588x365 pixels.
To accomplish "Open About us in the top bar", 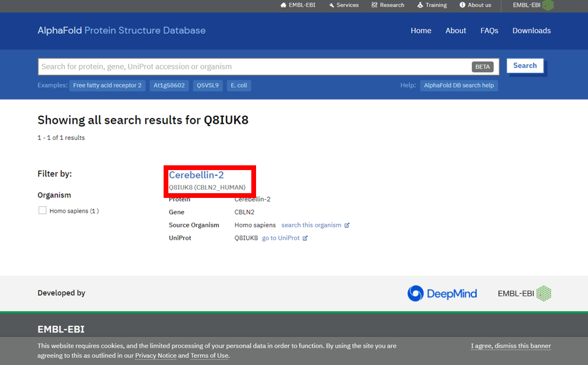I will coord(475,5).
